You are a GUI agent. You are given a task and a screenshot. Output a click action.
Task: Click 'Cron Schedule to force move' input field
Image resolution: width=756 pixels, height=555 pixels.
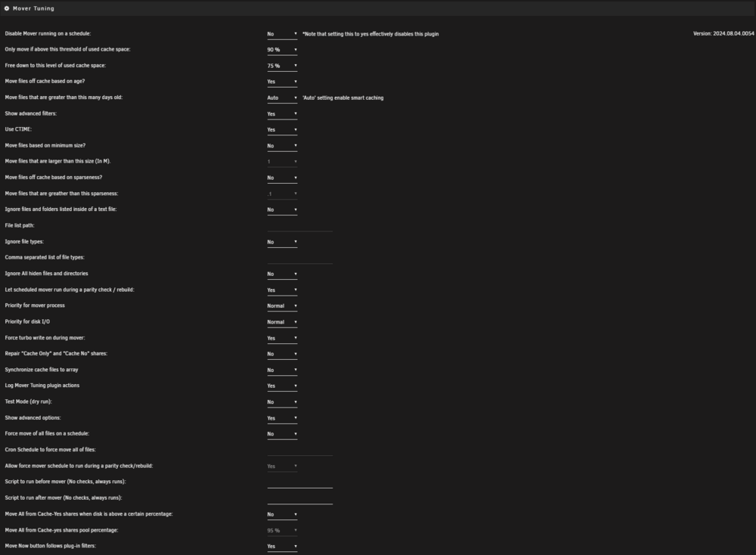(300, 451)
